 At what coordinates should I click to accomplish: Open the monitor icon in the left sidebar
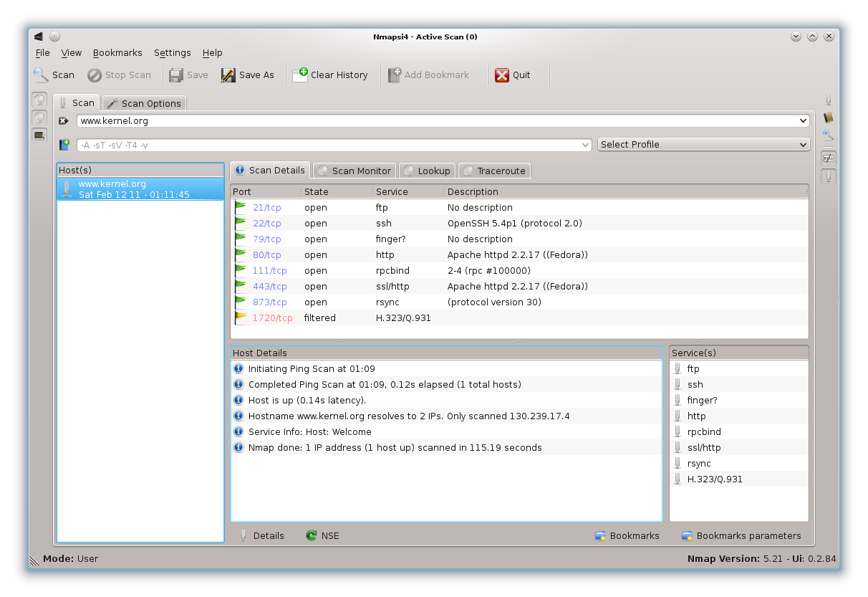tap(39, 135)
